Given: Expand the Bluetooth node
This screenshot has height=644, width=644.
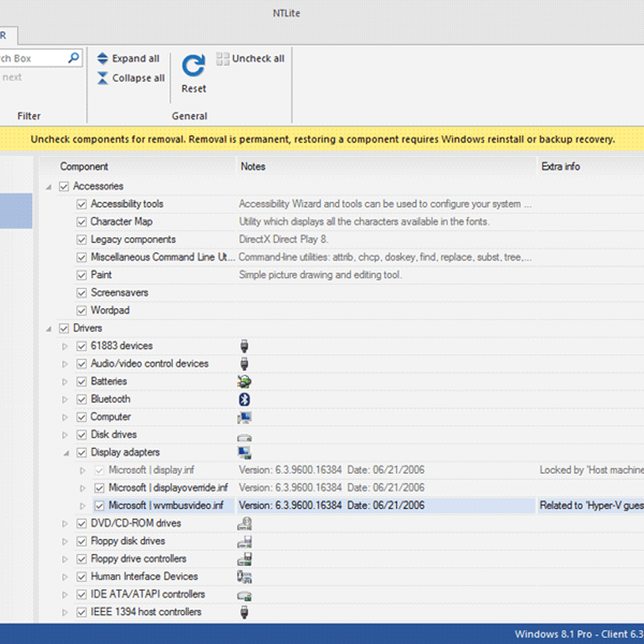Looking at the screenshot, I should [65, 399].
